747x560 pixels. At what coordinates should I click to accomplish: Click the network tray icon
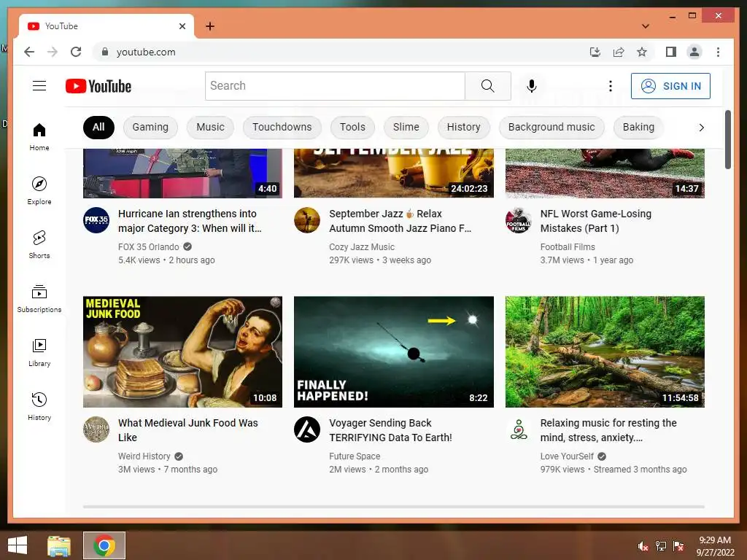click(x=660, y=546)
